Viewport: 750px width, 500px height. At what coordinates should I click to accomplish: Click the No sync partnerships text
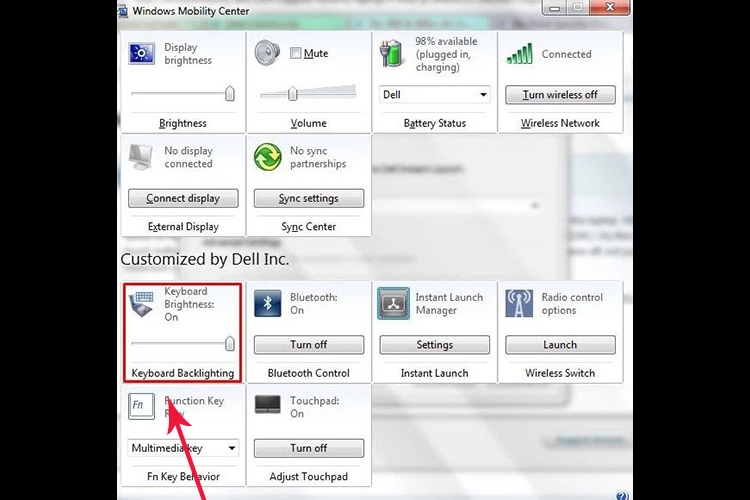(318, 157)
